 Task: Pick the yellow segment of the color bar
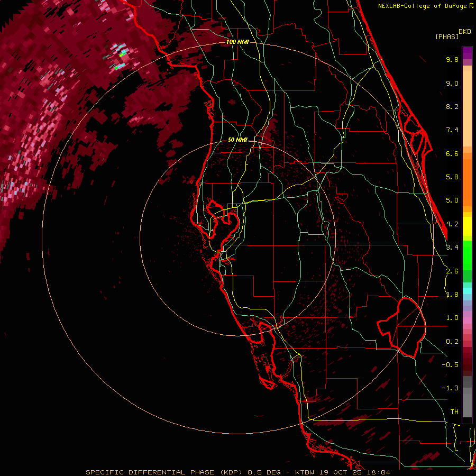tap(467, 226)
